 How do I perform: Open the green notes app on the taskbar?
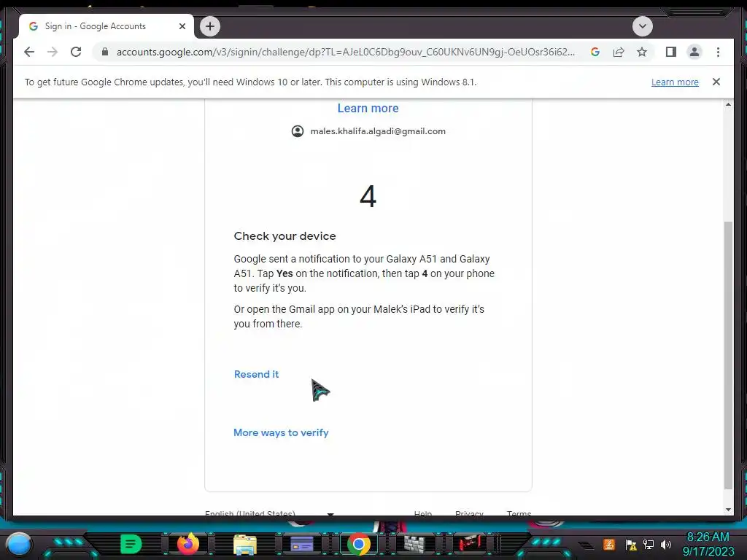(131, 544)
